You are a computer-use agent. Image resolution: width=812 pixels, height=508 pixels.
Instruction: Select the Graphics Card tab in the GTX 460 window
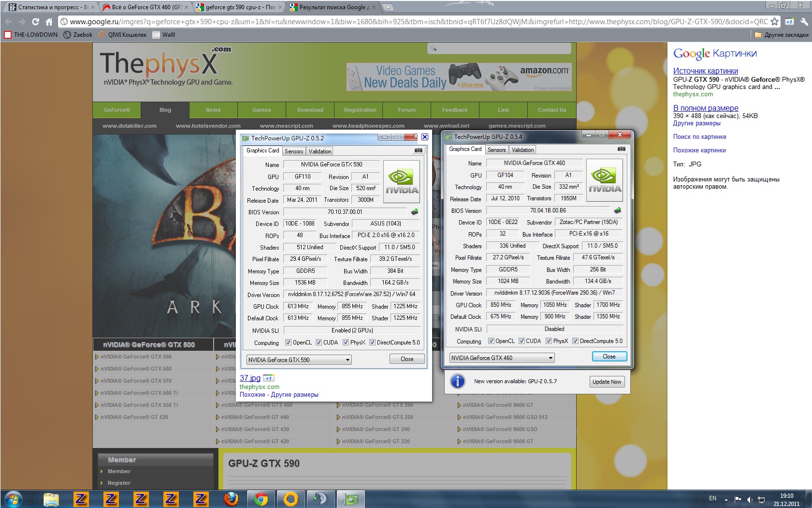465,149
